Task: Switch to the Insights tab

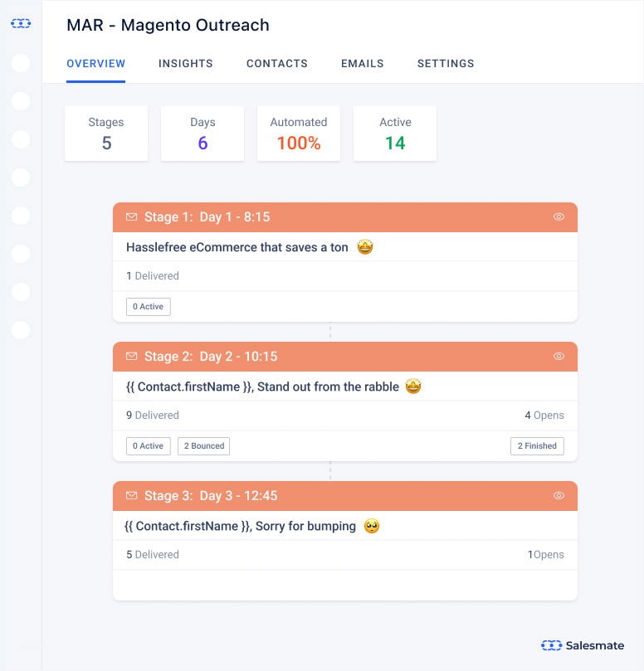Action: coord(186,63)
